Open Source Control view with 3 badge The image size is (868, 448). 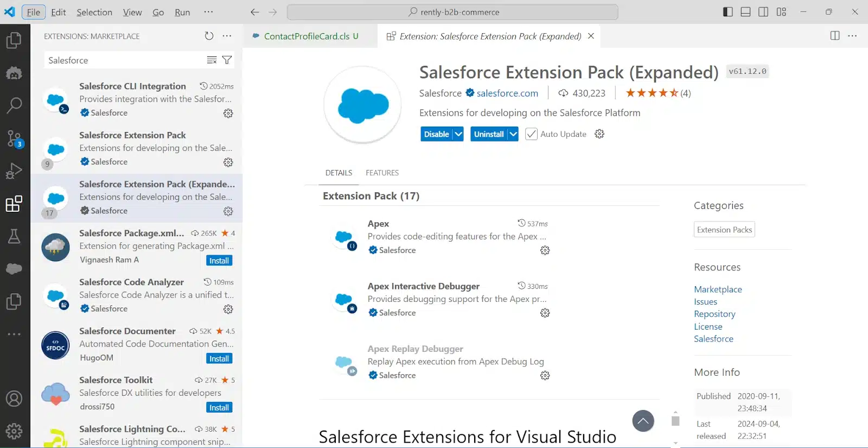tap(14, 138)
